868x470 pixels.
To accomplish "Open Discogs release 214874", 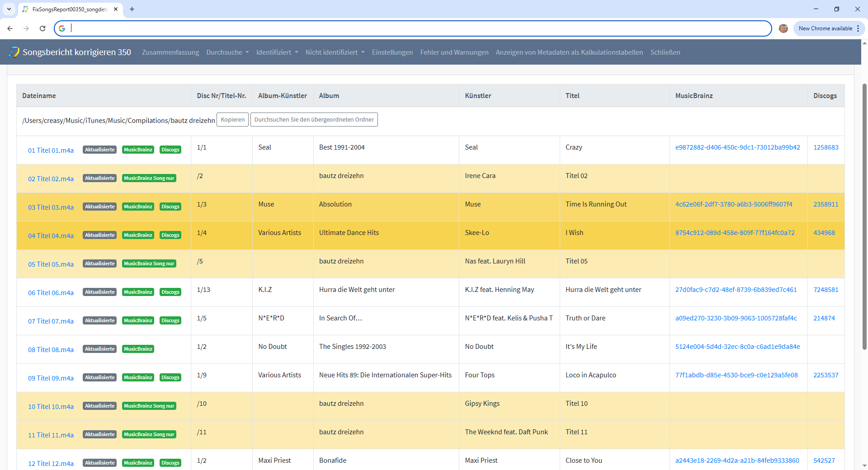I will click(824, 318).
